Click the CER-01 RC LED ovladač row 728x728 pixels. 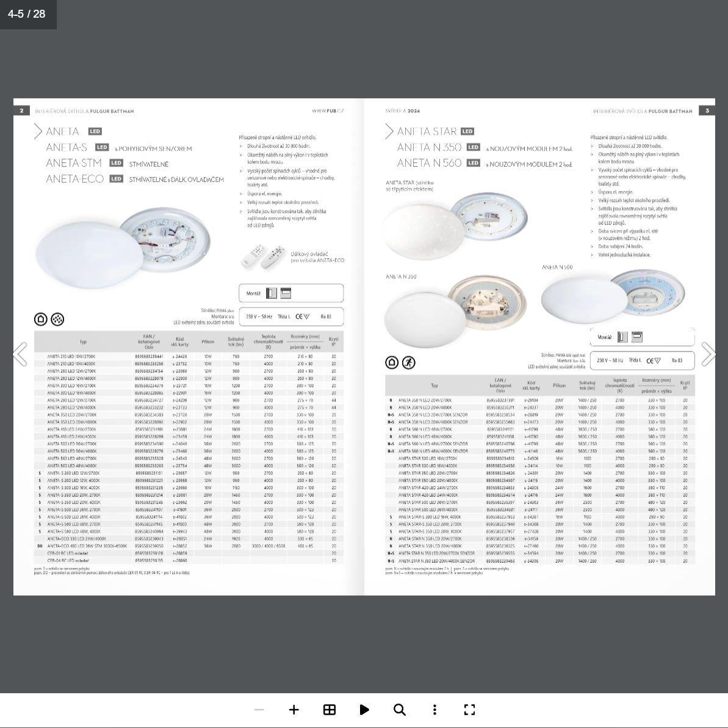click(x=189, y=553)
